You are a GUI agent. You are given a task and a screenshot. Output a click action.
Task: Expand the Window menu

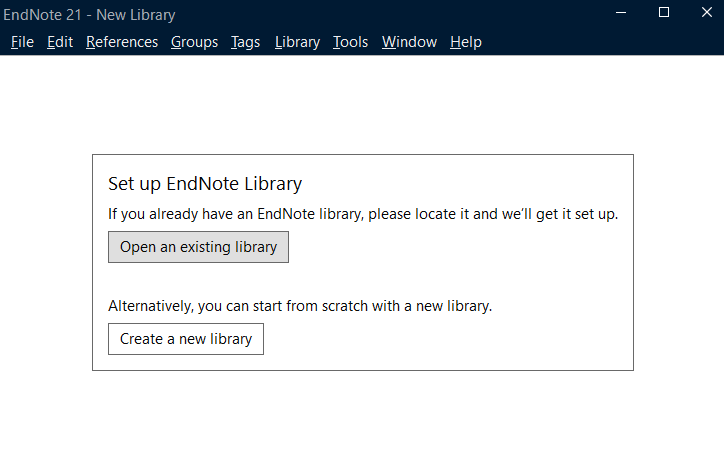pyautogui.click(x=409, y=42)
